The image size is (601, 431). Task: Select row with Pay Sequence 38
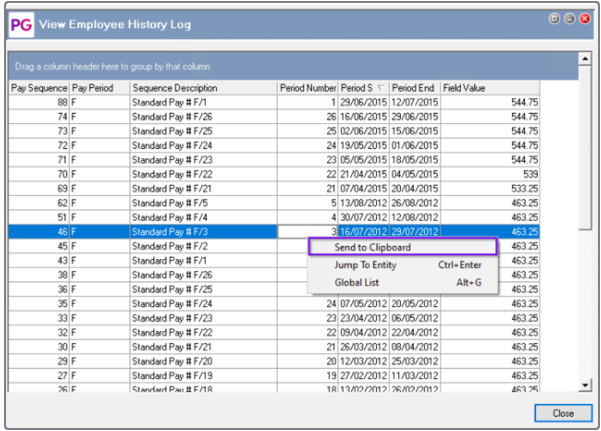coord(274,275)
